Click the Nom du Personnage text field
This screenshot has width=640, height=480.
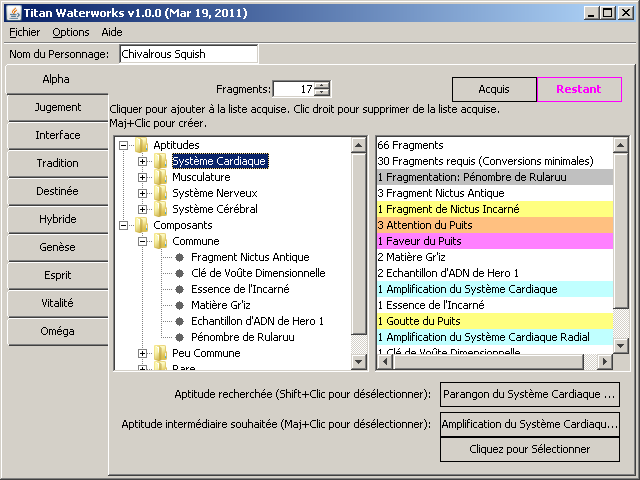click(188, 54)
